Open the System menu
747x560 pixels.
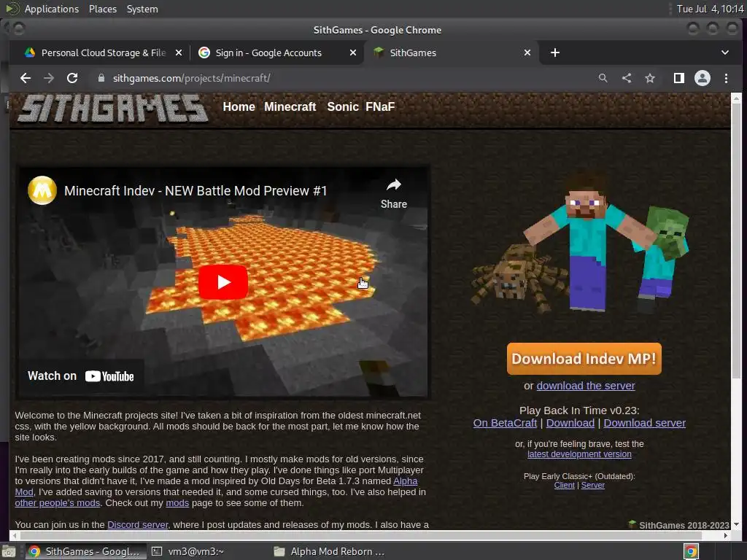coord(142,9)
